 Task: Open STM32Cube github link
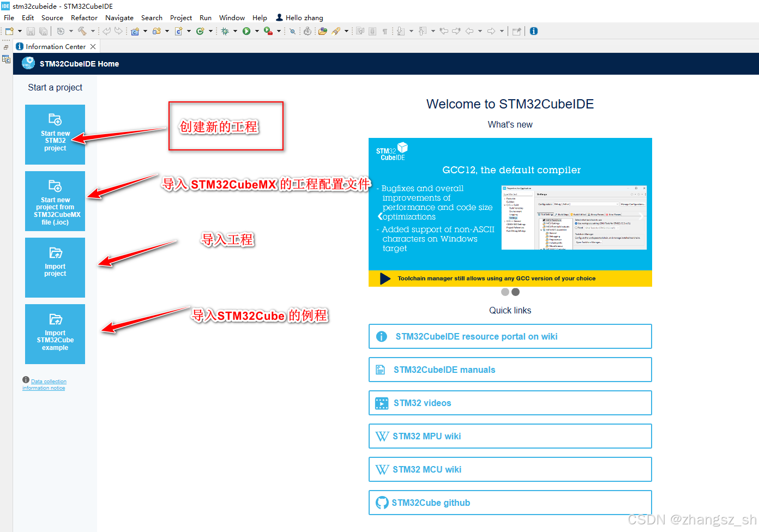510,503
